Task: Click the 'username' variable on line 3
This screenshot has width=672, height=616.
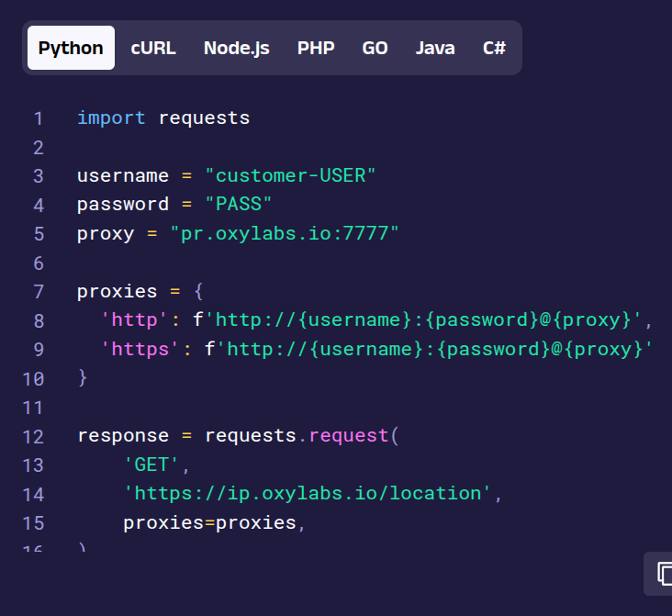Action: (123, 175)
